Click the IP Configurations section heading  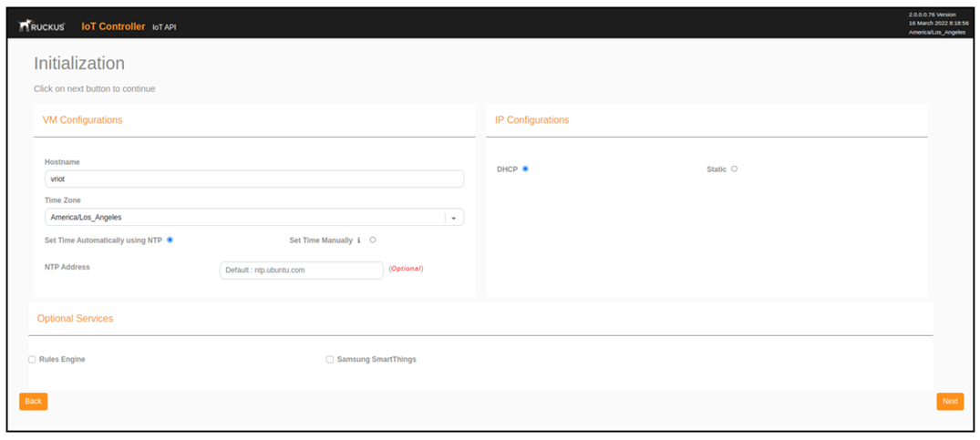click(x=531, y=120)
